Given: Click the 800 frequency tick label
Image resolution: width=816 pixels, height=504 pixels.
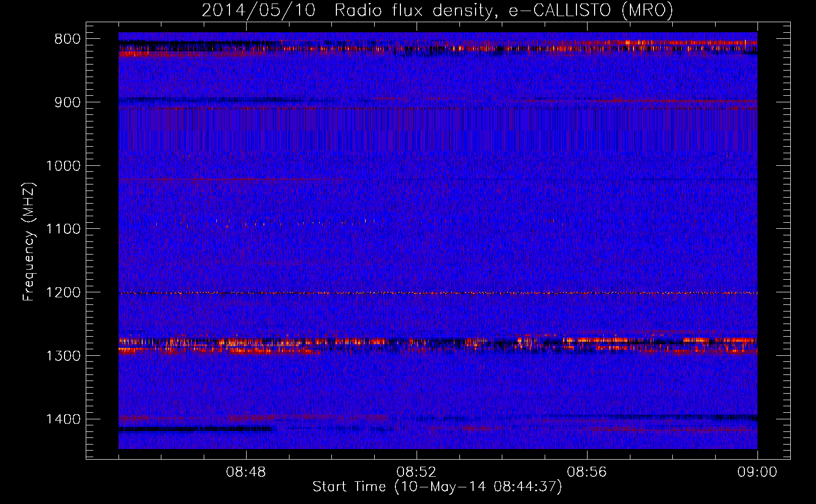Looking at the screenshot, I should (67, 39).
